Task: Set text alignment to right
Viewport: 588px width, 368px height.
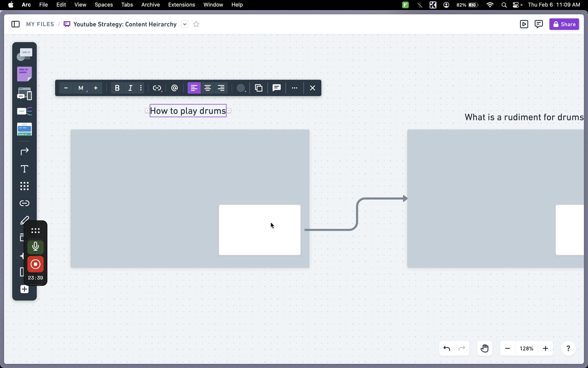Action: pyautogui.click(x=221, y=88)
